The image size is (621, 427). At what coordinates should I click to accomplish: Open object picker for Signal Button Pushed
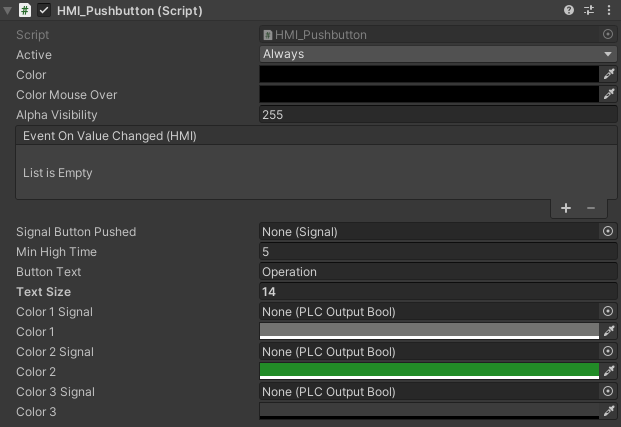tap(608, 231)
